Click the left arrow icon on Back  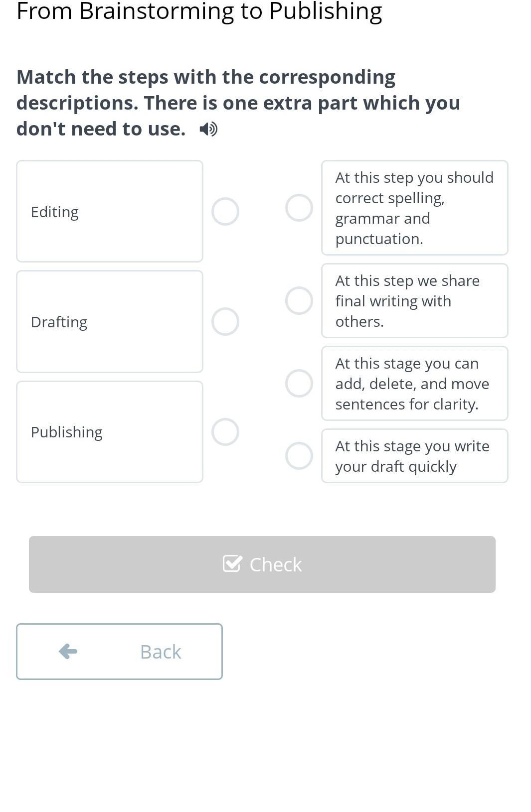click(68, 651)
